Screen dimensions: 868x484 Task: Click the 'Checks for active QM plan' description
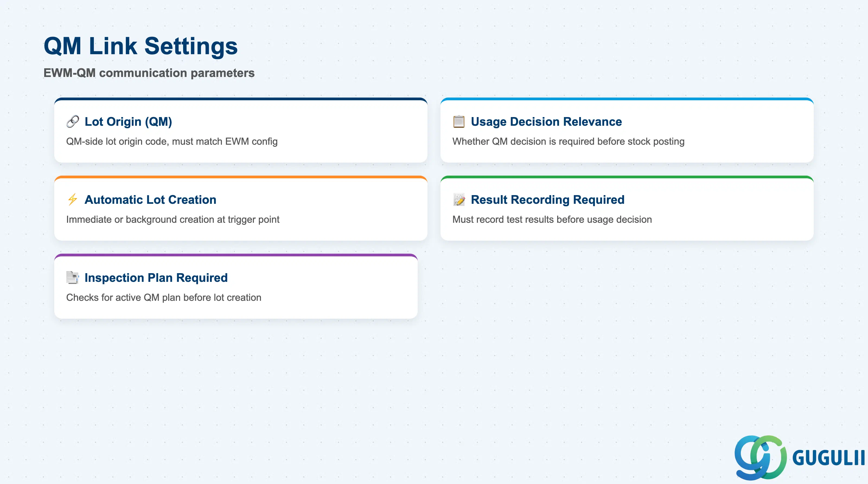tap(164, 298)
